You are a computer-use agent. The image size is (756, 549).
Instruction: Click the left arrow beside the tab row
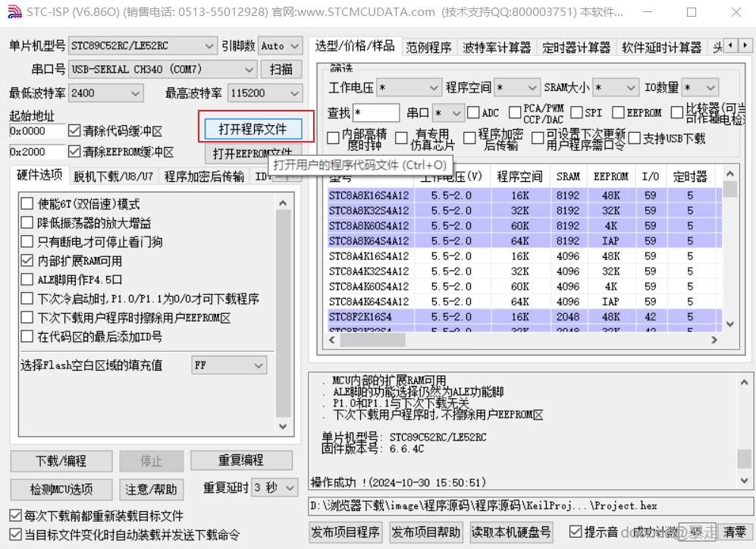[729, 45]
